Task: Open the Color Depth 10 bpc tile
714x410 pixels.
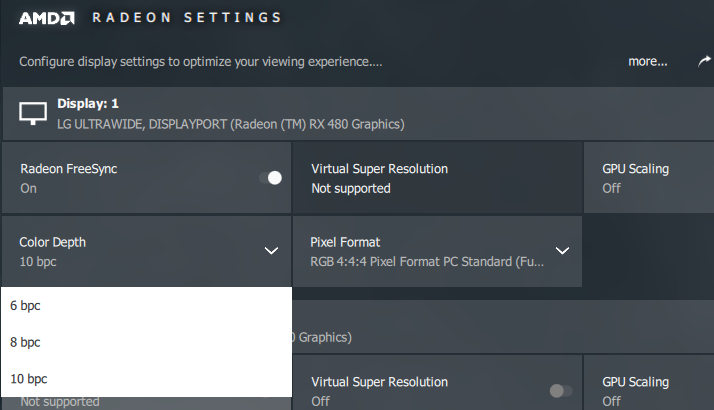Action: (x=146, y=251)
